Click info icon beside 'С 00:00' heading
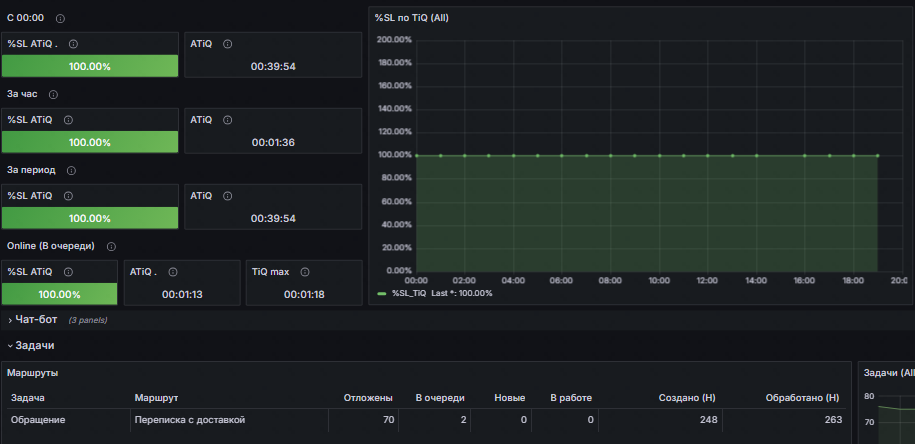The height and width of the screenshot is (444, 915). tap(60, 19)
